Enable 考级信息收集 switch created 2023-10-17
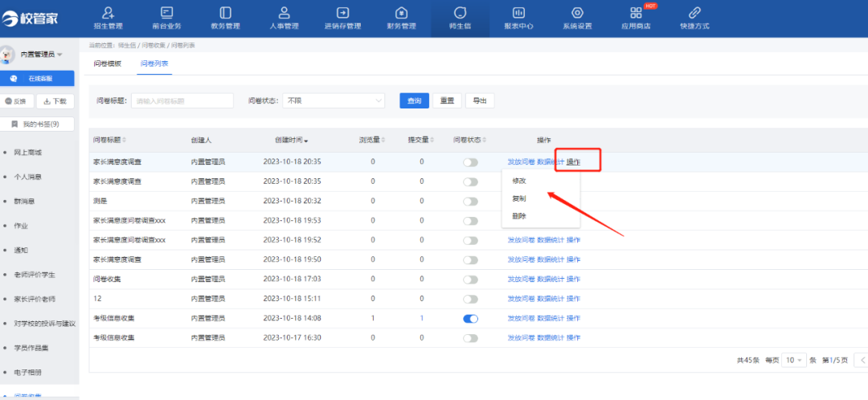The image size is (868, 400). coord(470,338)
